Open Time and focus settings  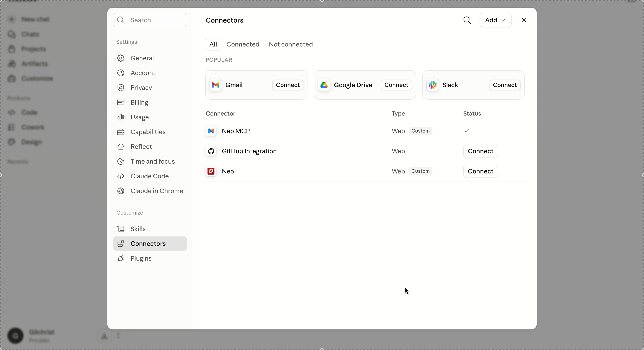pos(150,161)
